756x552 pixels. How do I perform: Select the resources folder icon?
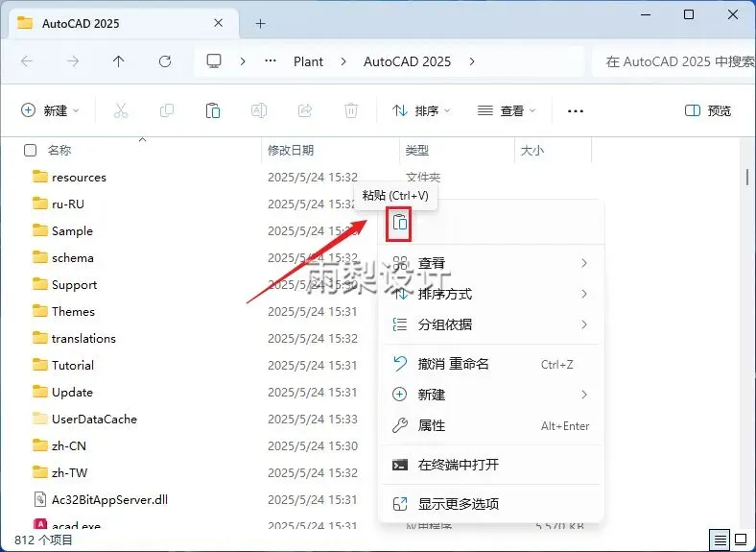click(40, 177)
